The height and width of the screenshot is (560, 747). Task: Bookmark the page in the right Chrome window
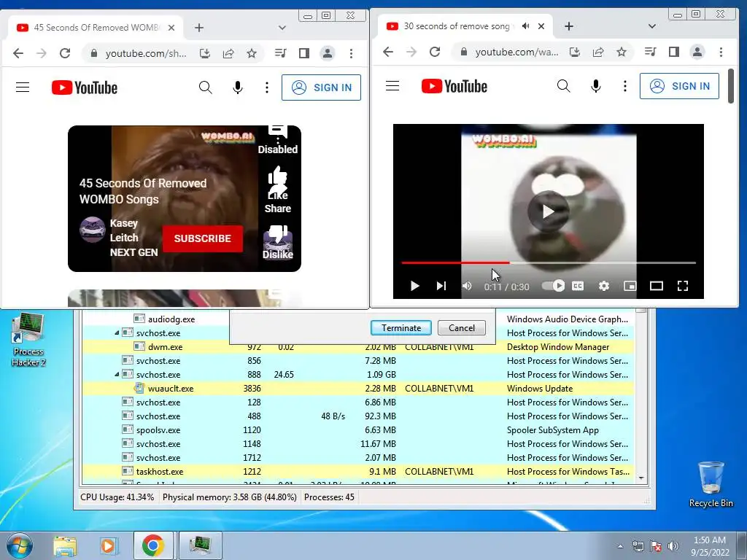point(622,52)
